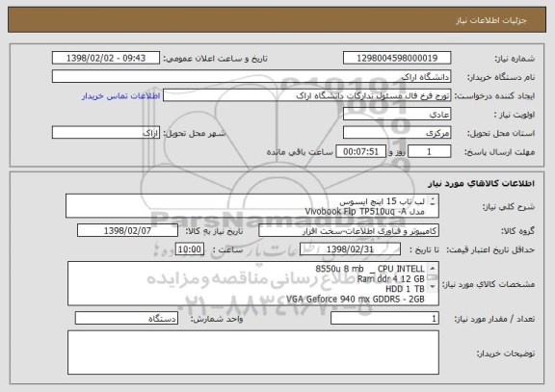Click the delivery city field اراک

106,133
